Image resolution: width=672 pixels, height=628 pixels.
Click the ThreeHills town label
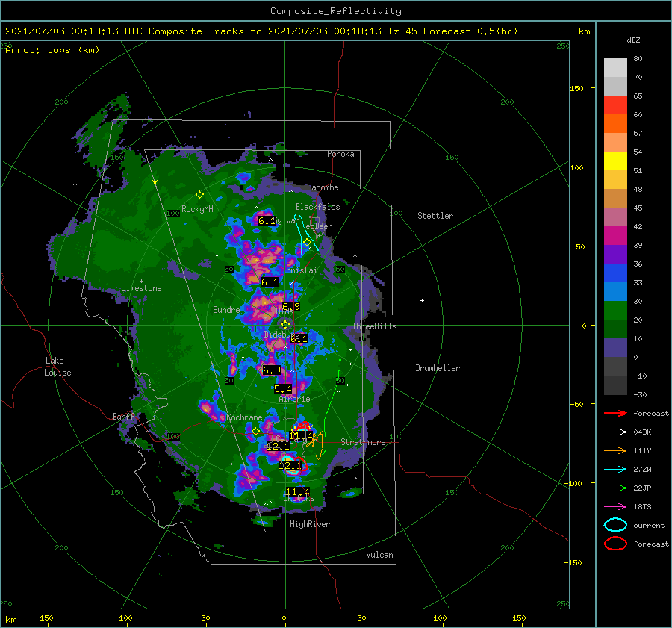(x=375, y=326)
